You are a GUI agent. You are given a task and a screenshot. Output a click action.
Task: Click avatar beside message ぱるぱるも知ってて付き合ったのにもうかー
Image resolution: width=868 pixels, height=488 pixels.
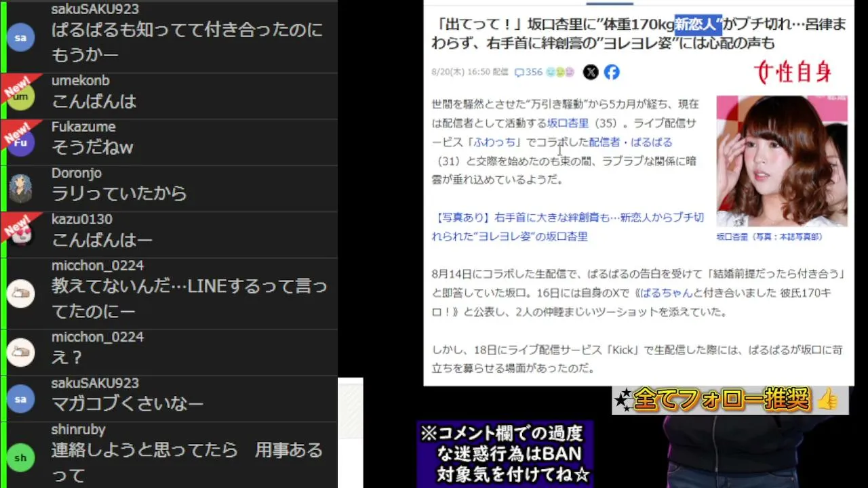click(x=20, y=38)
